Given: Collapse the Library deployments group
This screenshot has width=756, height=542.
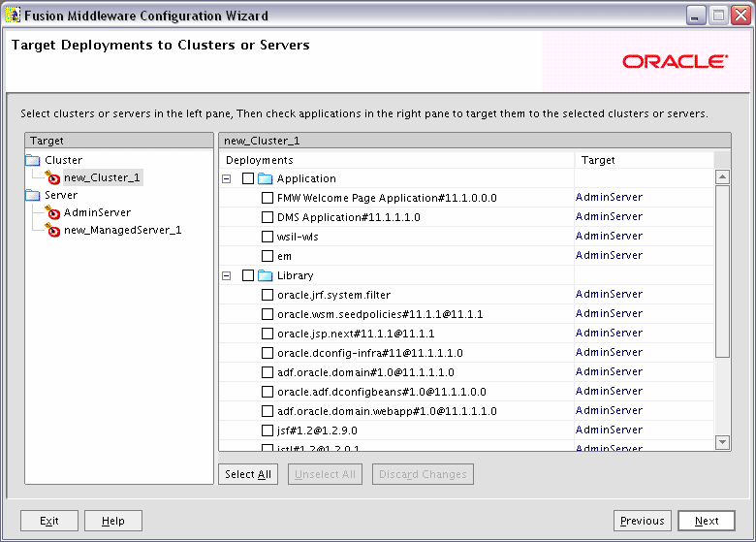Looking at the screenshot, I should tap(227, 275).
